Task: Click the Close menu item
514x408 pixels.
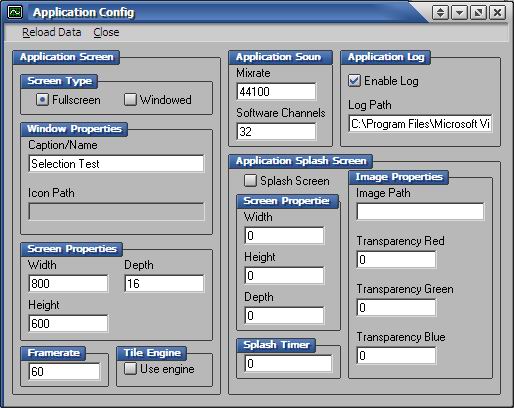Action: pyautogui.click(x=106, y=32)
